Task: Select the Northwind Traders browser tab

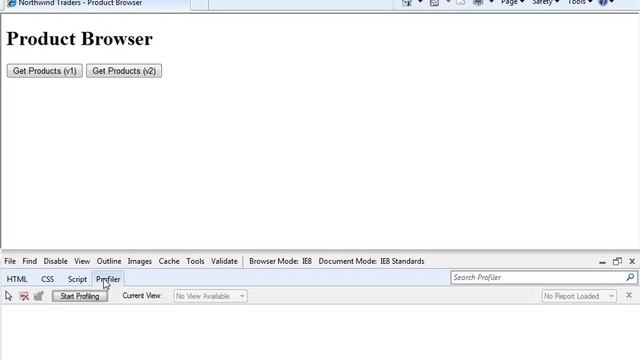Action: pyautogui.click(x=96, y=3)
